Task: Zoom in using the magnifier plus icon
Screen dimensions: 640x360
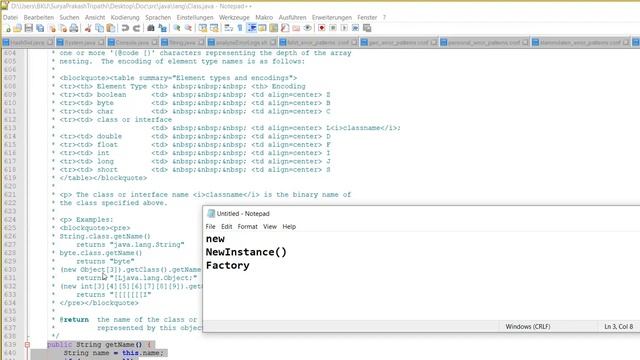Action: (x=177, y=28)
